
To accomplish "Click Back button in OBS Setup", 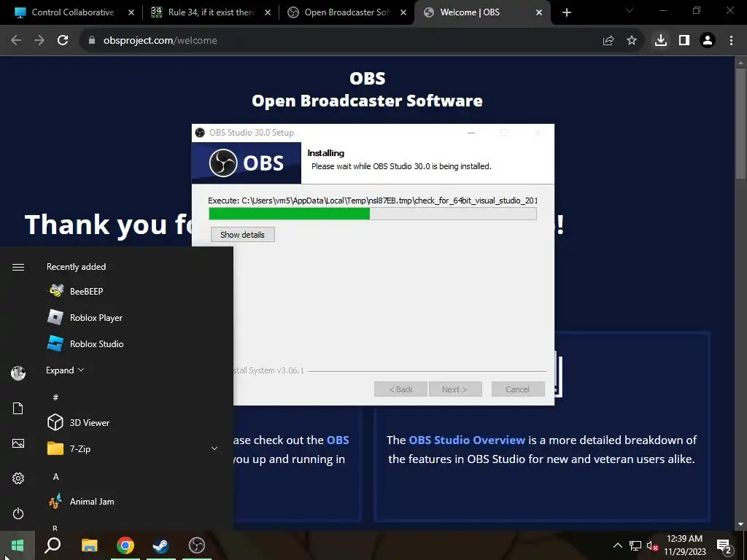I will (400, 389).
